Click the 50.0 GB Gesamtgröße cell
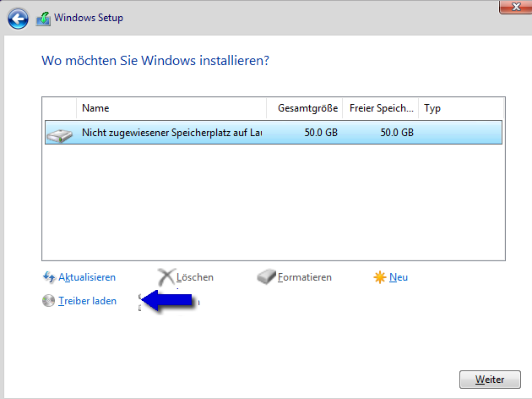 click(321, 133)
